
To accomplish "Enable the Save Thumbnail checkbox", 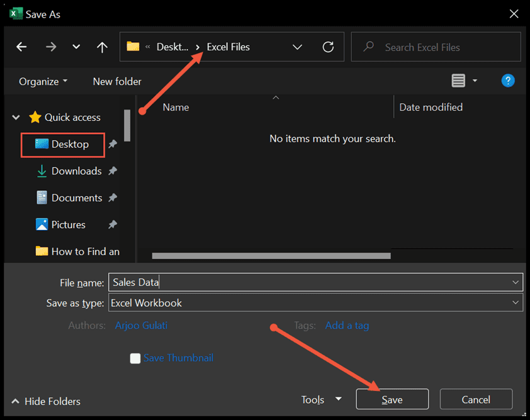I will pos(135,358).
